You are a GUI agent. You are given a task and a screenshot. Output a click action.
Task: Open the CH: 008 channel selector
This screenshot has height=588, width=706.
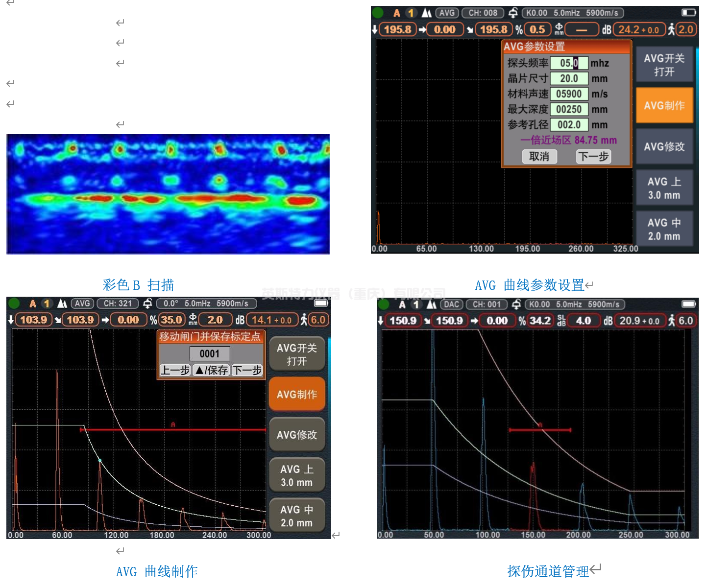pos(483,13)
